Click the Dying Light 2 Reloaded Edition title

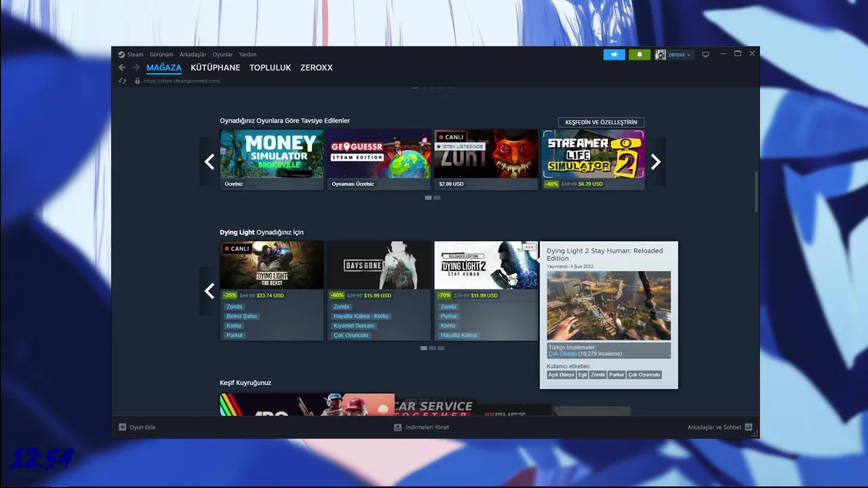pyautogui.click(x=605, y=254)
